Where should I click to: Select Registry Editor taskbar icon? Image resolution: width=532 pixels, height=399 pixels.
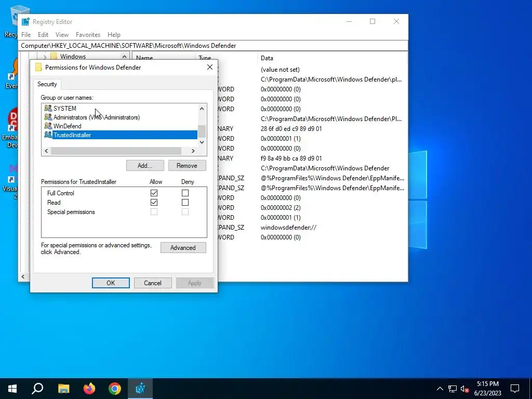pyautogui.click(x=140, y=389)
